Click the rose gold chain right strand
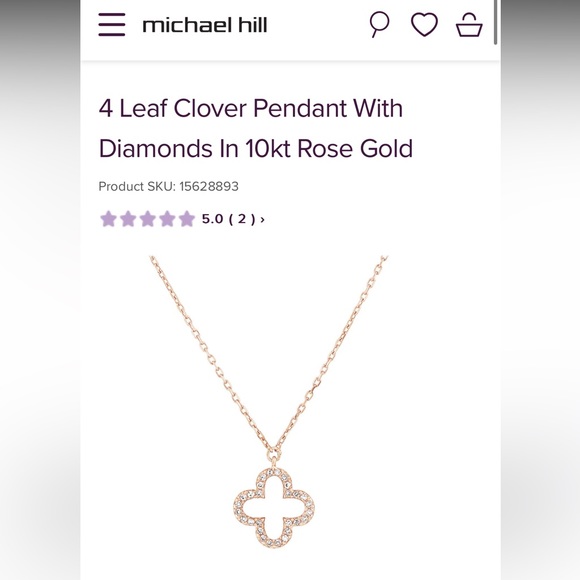The image size is (580, 580). point(331,353)
